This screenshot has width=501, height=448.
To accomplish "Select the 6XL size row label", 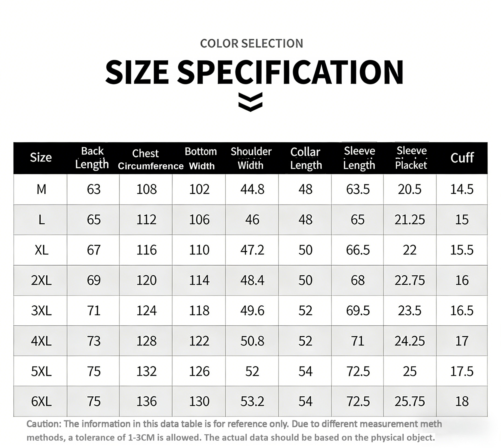I will pyautogui.click(x=41, y=401).
